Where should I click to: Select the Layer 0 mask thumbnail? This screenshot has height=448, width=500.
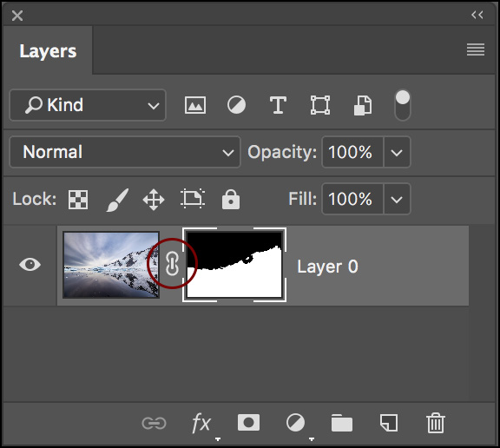click(234, 265)
